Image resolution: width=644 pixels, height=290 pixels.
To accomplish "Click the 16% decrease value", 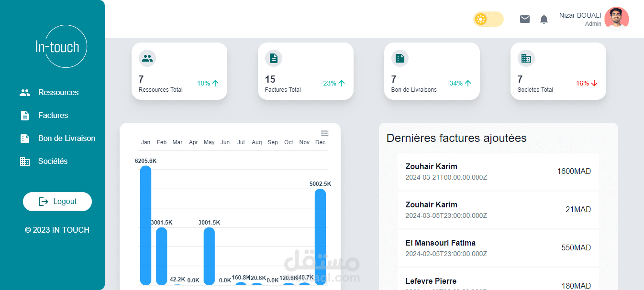I will (x=582, y=83).
